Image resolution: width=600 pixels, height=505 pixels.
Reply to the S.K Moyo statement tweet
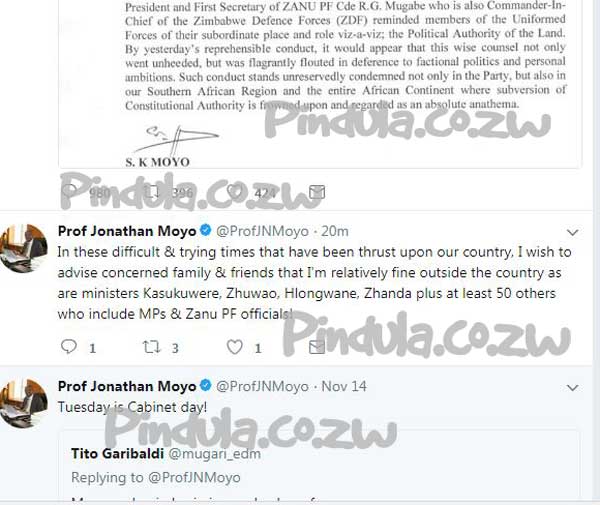pyautogui.click(x=69, y=191)
